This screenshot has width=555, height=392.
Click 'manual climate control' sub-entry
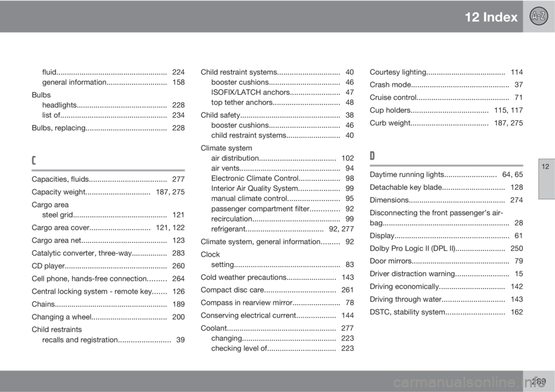click(x=283, y=199)
